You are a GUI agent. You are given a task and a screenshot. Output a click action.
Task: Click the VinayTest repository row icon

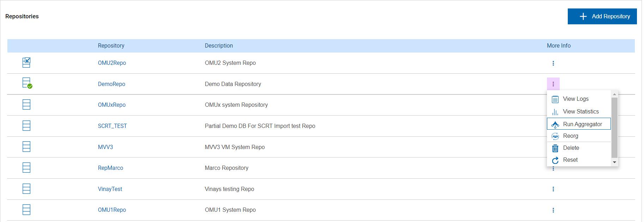tap(26, 189)
